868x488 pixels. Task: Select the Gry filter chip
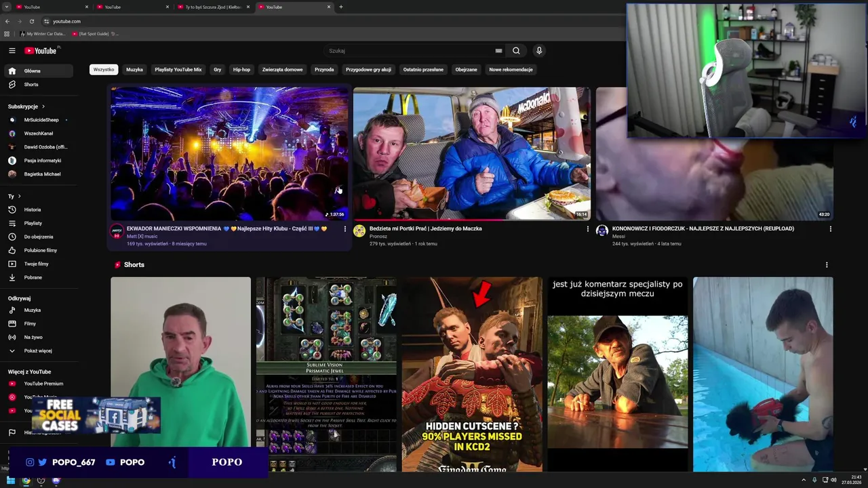point(218,70)
